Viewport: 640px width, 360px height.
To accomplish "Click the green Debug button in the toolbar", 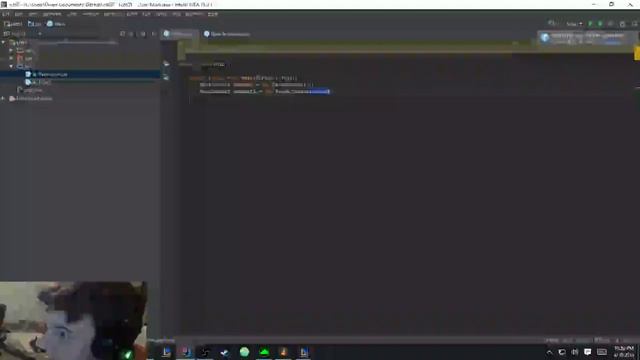I will point(600,24).
